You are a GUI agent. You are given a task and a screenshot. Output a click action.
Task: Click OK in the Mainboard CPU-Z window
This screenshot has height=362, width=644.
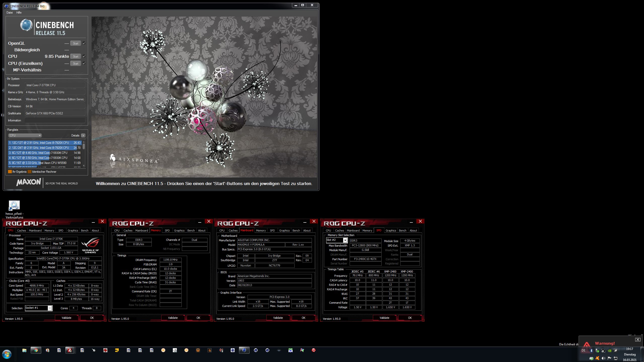point(303,318)
